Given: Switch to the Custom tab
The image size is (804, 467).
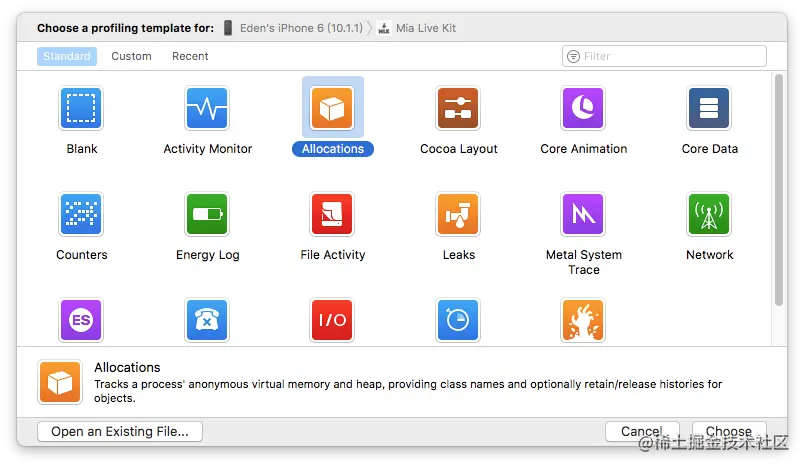Looking at the screenshot, I should (x=131, y=56).
